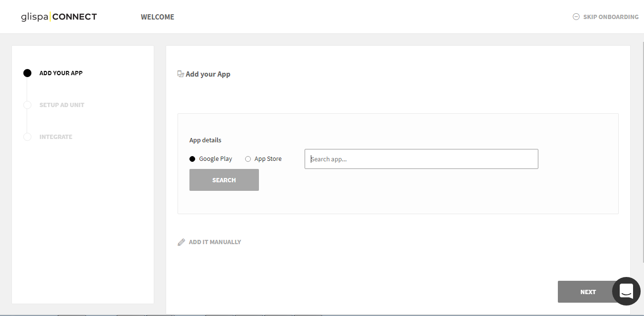Click the pencil icon for manual add
644x316 pixels.
tap(181, 242)
